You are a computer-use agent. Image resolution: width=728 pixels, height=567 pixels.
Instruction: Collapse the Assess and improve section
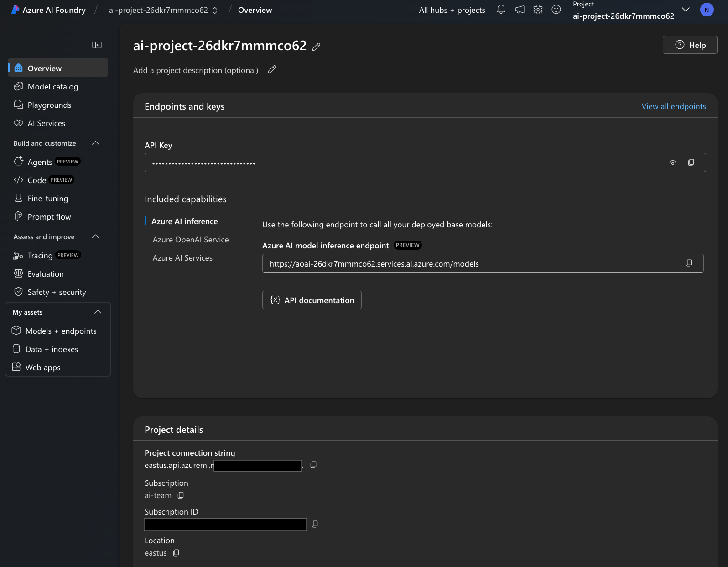[x=96, y=236]
